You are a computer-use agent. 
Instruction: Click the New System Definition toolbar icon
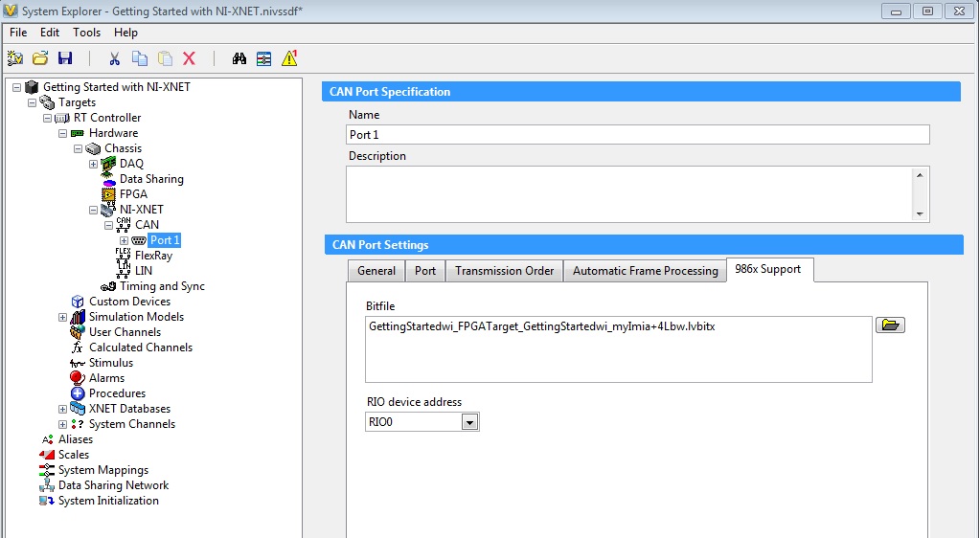click(x=15, y=58)
